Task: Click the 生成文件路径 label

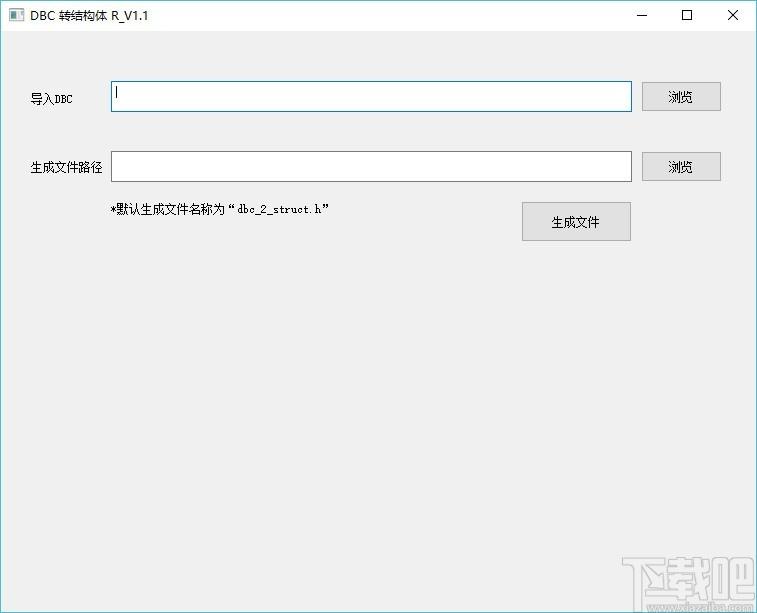Action: pos(66,167)
